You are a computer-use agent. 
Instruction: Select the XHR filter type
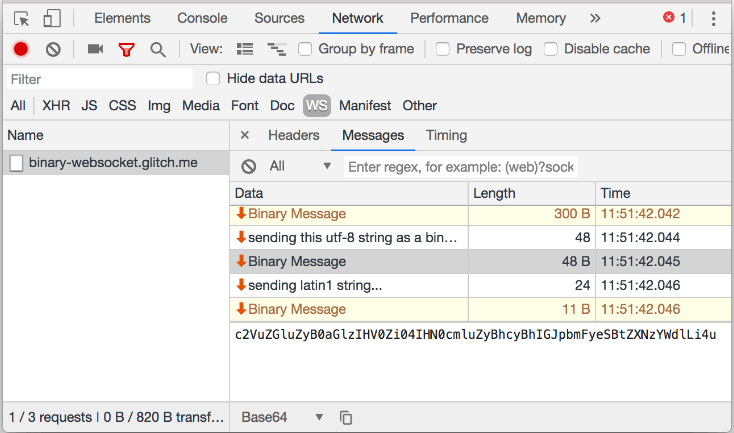coord(56,105)
